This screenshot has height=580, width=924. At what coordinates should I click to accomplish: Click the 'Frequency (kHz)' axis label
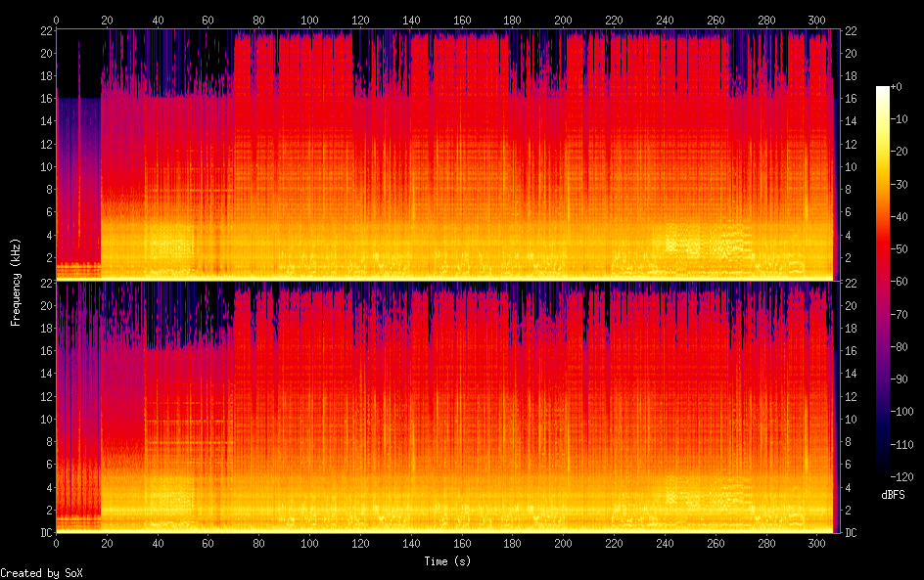[16, 282]
